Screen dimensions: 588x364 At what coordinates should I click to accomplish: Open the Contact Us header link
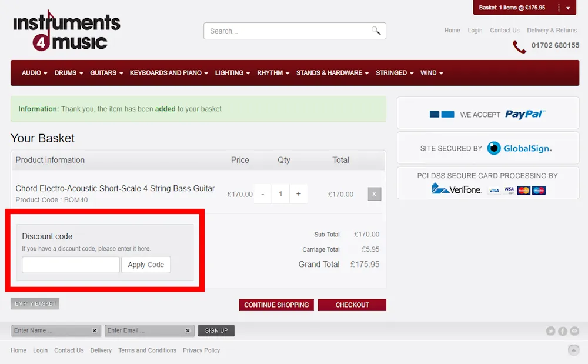pyautogui.click(x=505, y=31)
